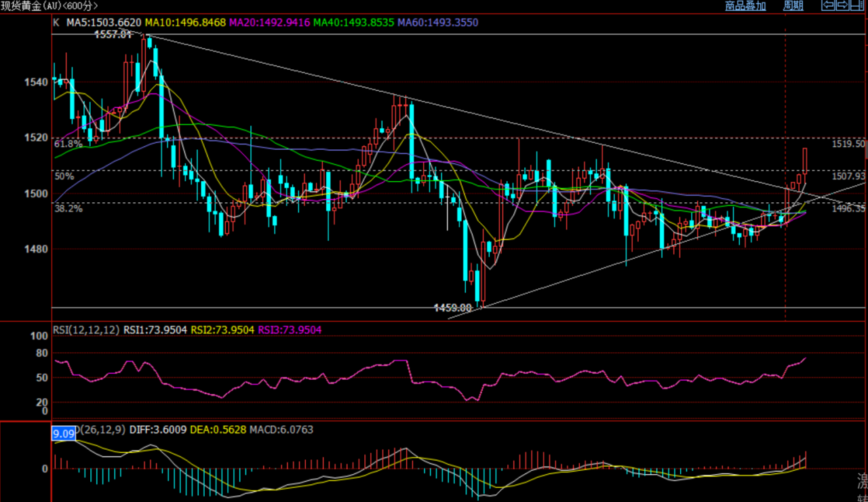This screenshot has width=868, height=502.
Task: Select the MA10:1496.8468 indicator label
Action: tap(186, 22)
